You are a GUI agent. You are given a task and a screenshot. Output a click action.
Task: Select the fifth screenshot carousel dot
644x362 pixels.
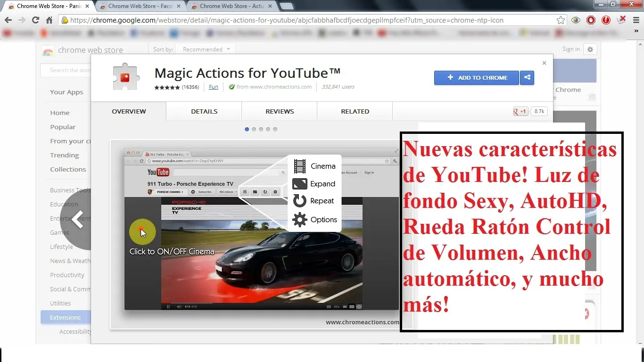click(x=275, y=129)
